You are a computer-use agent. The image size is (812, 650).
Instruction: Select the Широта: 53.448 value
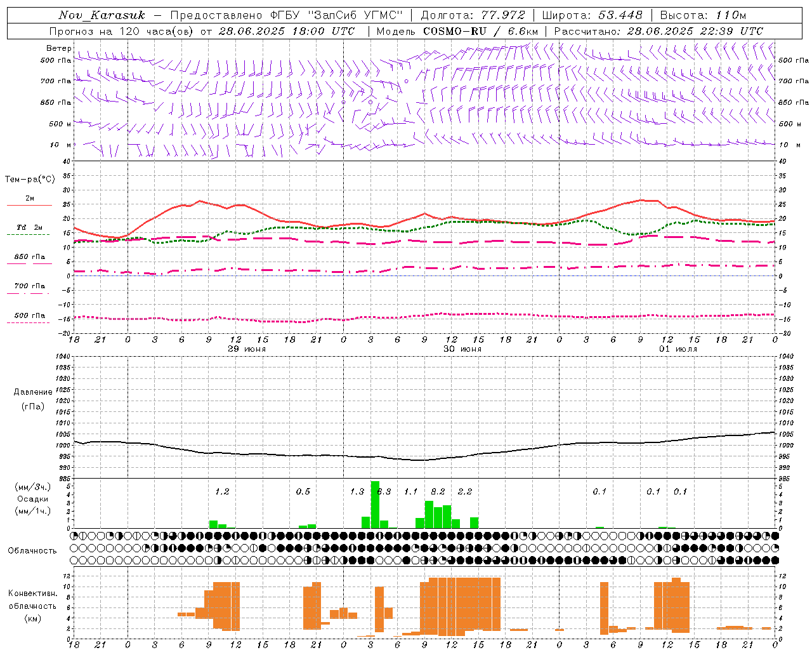[x=593, y=15]
